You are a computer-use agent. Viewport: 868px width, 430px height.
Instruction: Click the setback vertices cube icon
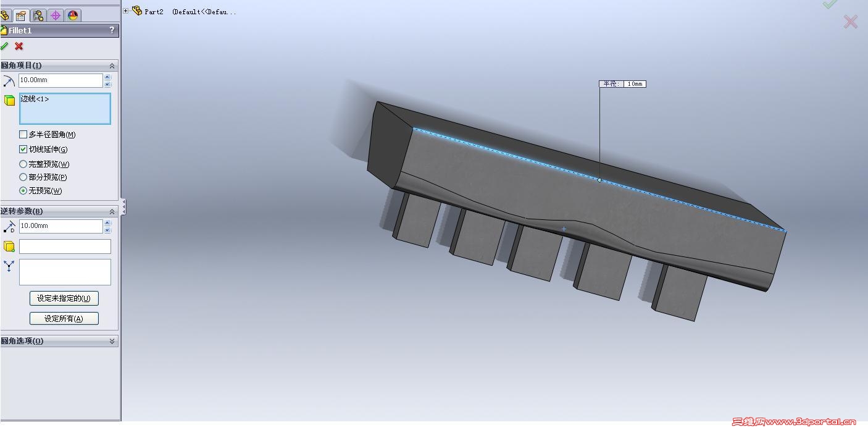9,247
